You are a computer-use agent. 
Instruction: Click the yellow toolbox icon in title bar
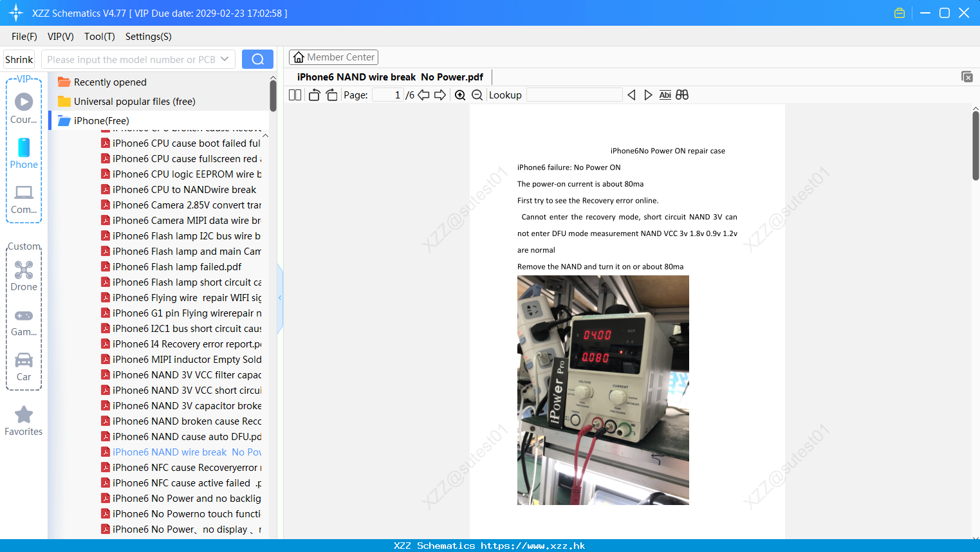900,13
